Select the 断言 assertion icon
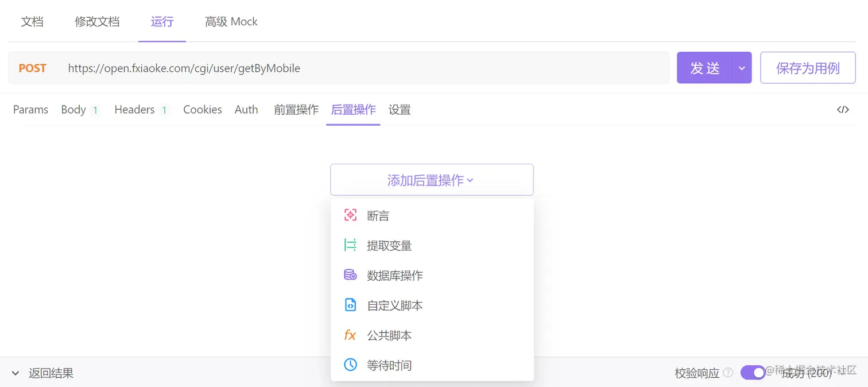 [x=350, y=215]
